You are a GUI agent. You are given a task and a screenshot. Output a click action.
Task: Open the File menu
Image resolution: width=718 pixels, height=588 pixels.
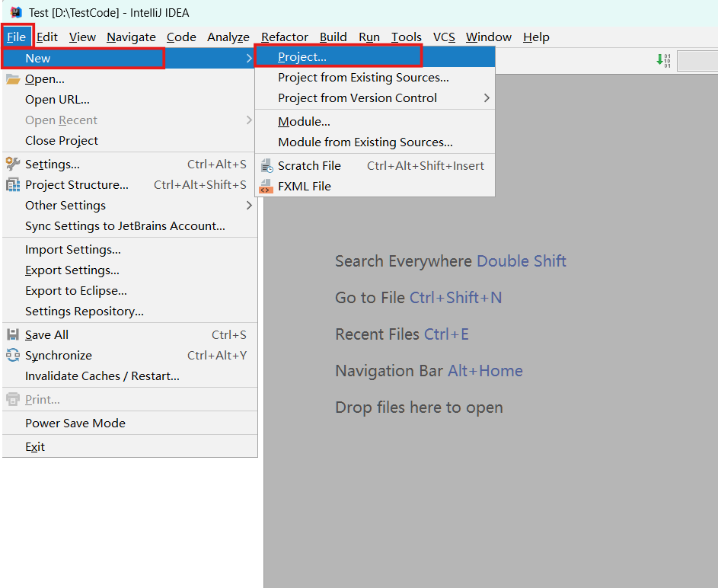17,37
